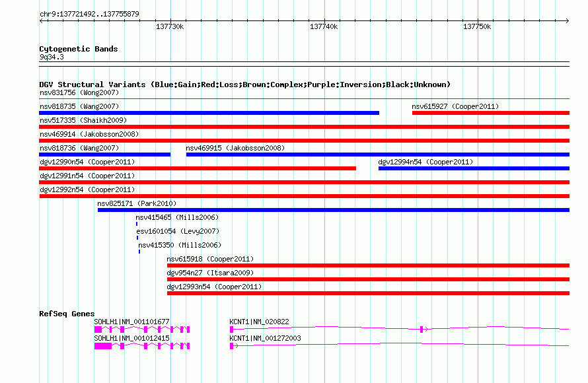Click the dgv954n27 (Itsara2009) label
Screen dimensions: 588x383
pyautogui.click(x=210, y=273)
